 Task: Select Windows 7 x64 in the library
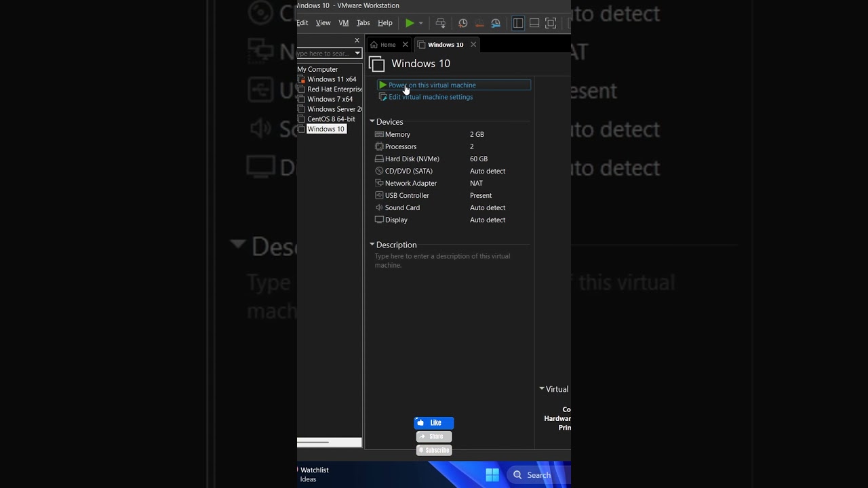click(330, 99)
